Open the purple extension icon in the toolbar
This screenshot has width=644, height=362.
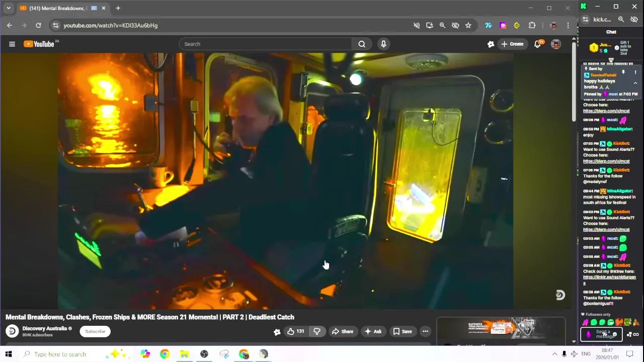[x=503, y=25]
